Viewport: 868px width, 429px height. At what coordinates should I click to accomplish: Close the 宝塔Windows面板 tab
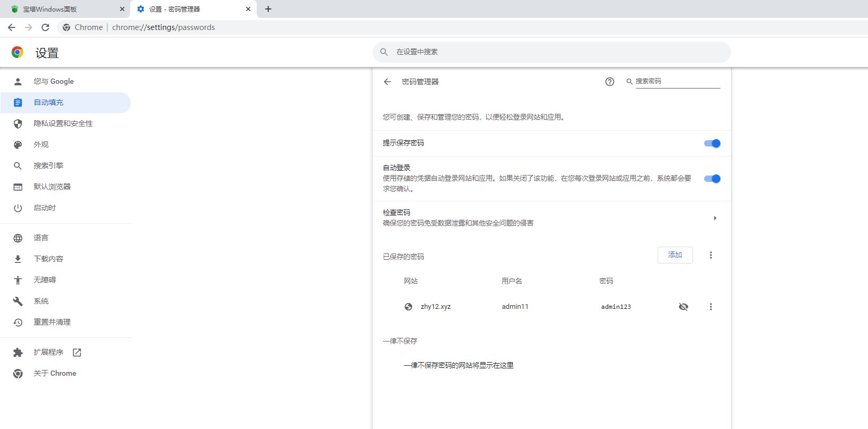(122, 9)
